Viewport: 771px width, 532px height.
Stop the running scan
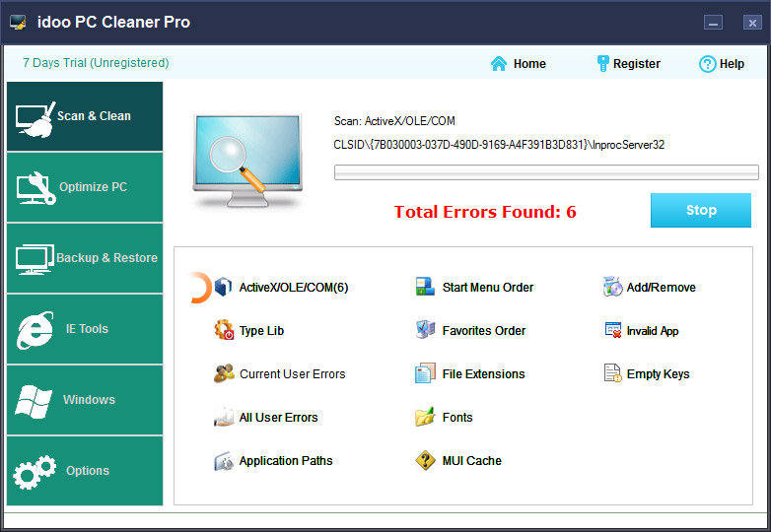(x=700, y=210)
